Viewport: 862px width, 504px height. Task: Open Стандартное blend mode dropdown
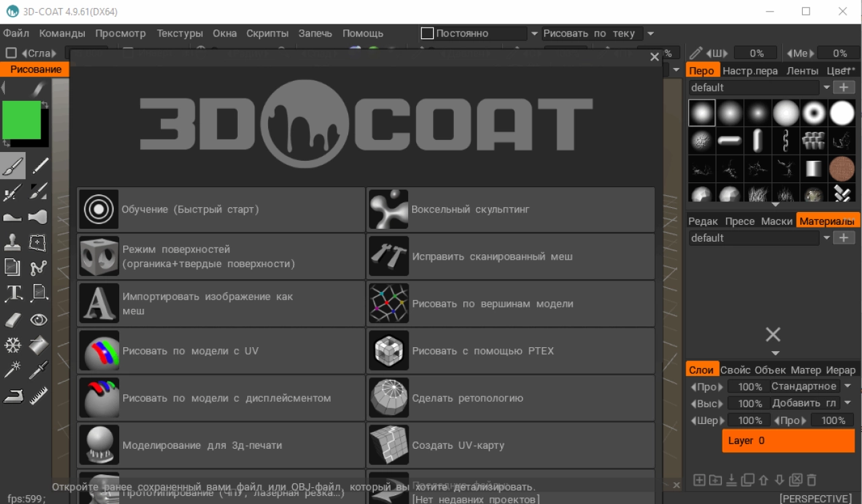point(848,386)
